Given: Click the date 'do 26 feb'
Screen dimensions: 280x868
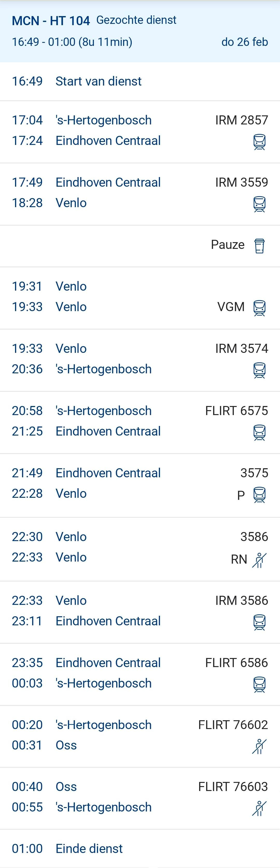Looking at the screenshot, I should point(244,42).
